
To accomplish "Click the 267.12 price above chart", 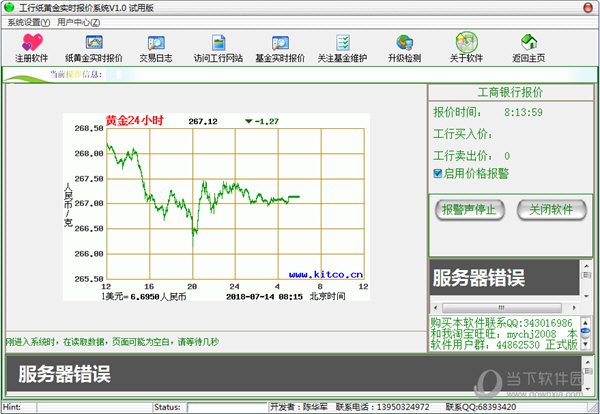I will click(203, 121).
